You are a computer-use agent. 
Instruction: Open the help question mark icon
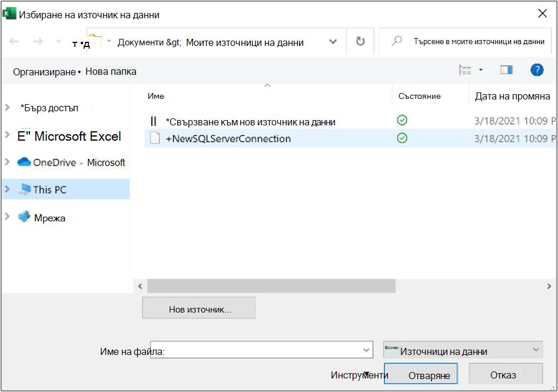click(537, 69)
